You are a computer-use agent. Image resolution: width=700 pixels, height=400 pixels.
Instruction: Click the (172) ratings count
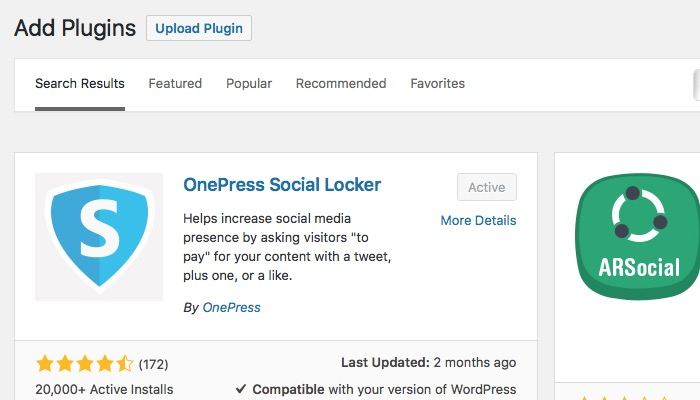153,363
